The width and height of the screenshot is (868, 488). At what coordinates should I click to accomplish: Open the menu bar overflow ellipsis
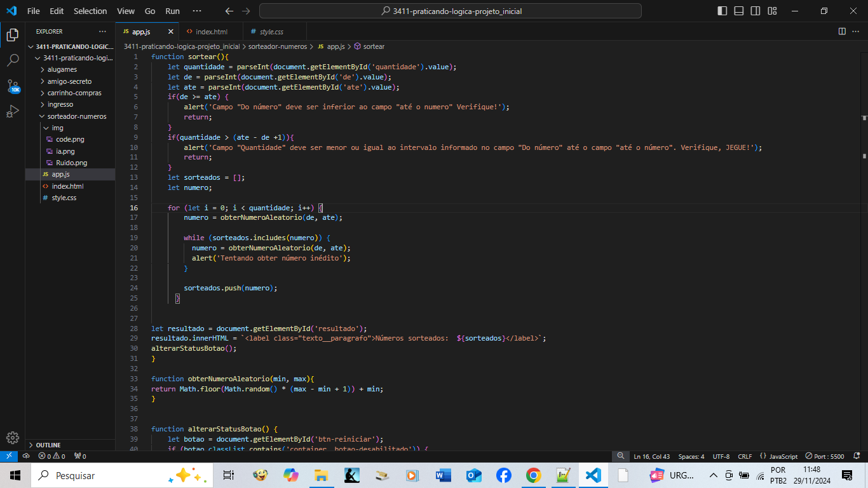pyautogui.click(x=196, y=11)
